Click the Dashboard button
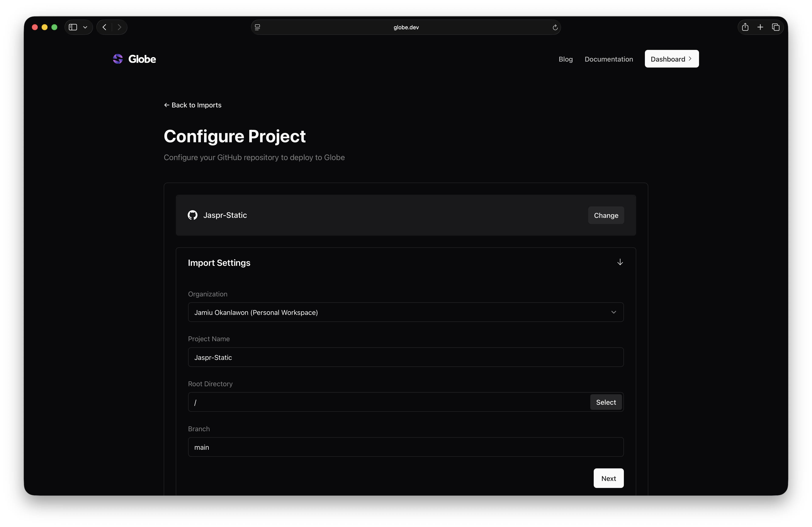Image resolution: width=812 pixels, height=527 pixels. pos(671,59)
